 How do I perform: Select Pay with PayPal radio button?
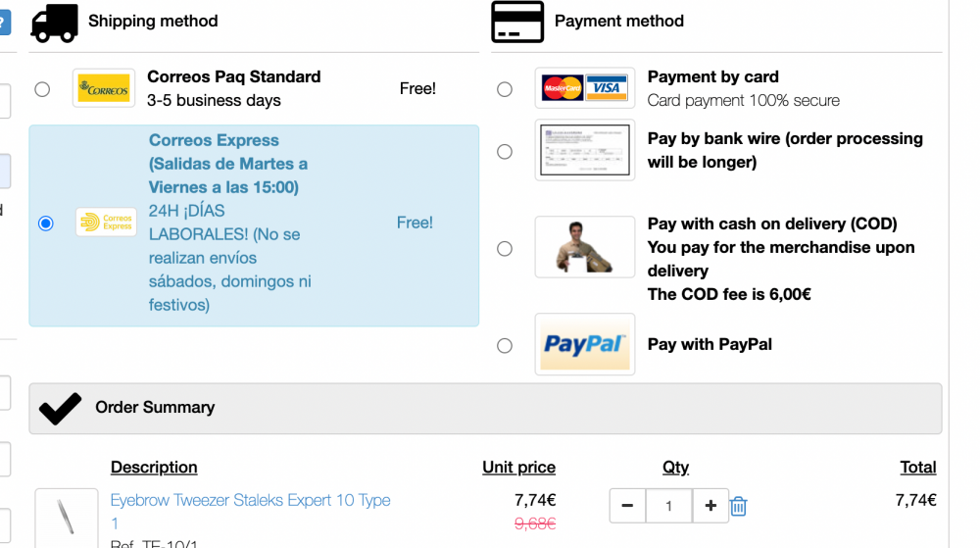click(x=505, y=345)
